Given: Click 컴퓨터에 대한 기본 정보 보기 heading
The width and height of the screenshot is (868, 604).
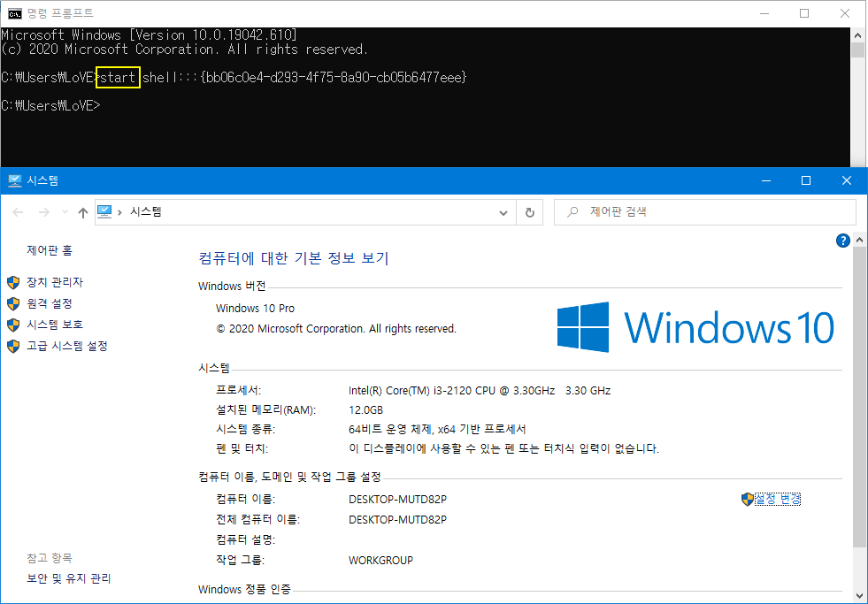Looking at the screenshot, I should (x=294, y=258).
